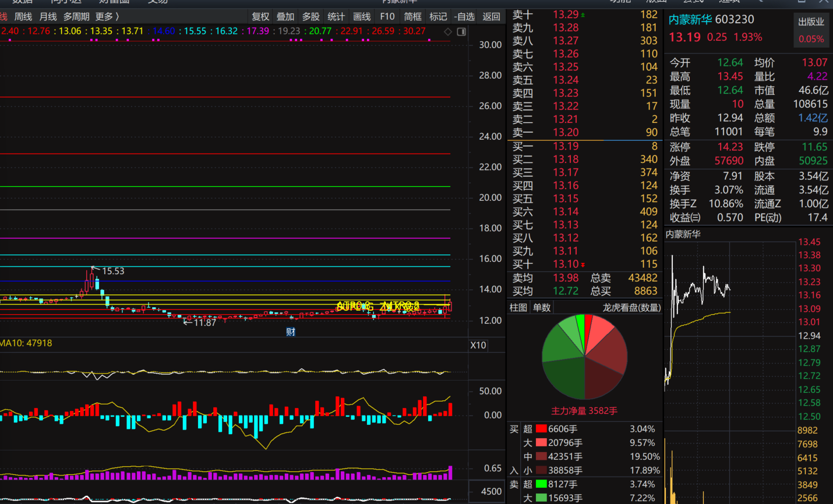
Task: Click the X10 volume scale label
Action: pos(478,345)
